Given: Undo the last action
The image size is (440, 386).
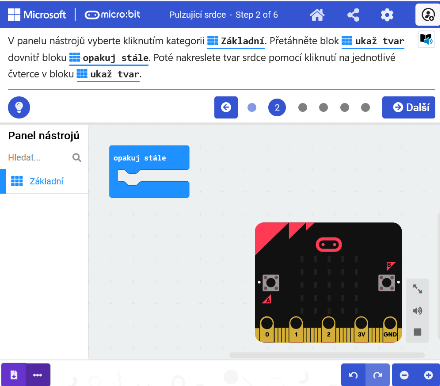Looking at the screenshot, I should 353,375.
